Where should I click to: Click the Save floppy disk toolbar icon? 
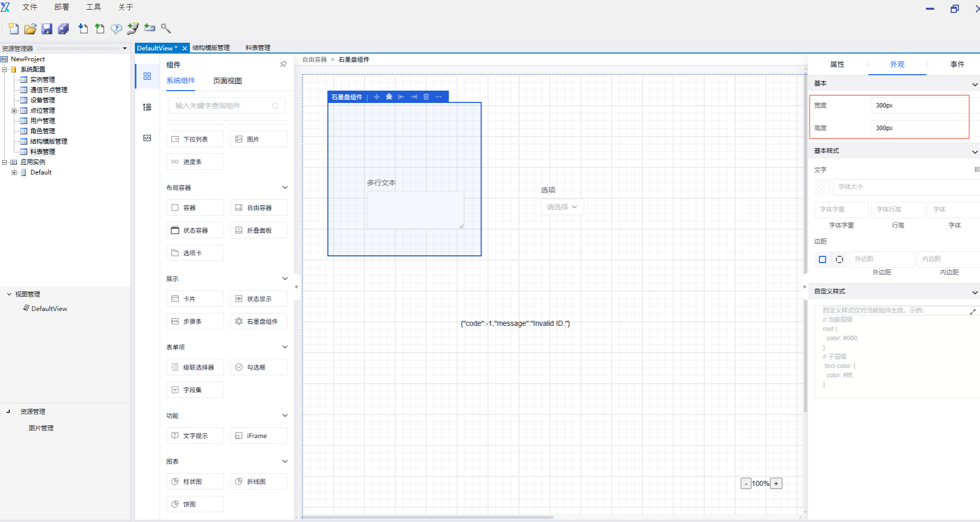click(47, 29)
